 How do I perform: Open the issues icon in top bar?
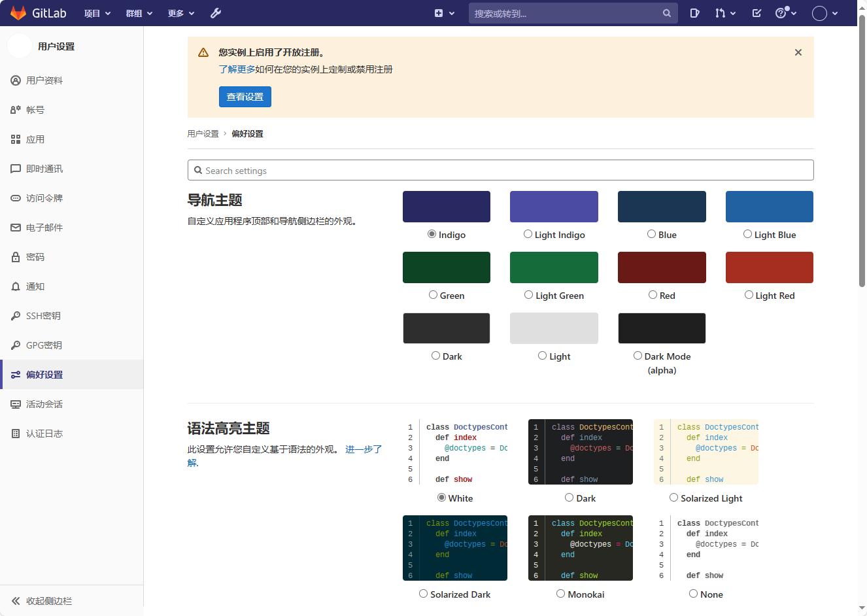coord(694,13)
